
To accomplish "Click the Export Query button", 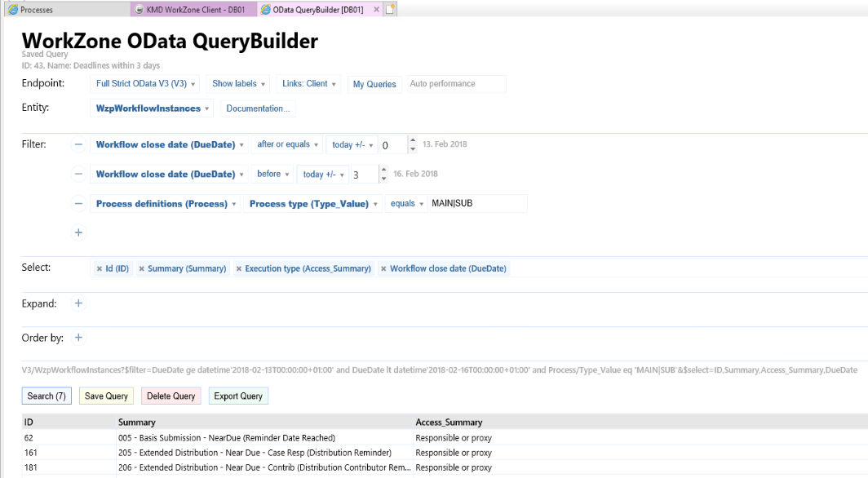I will [x=238, y=396].
